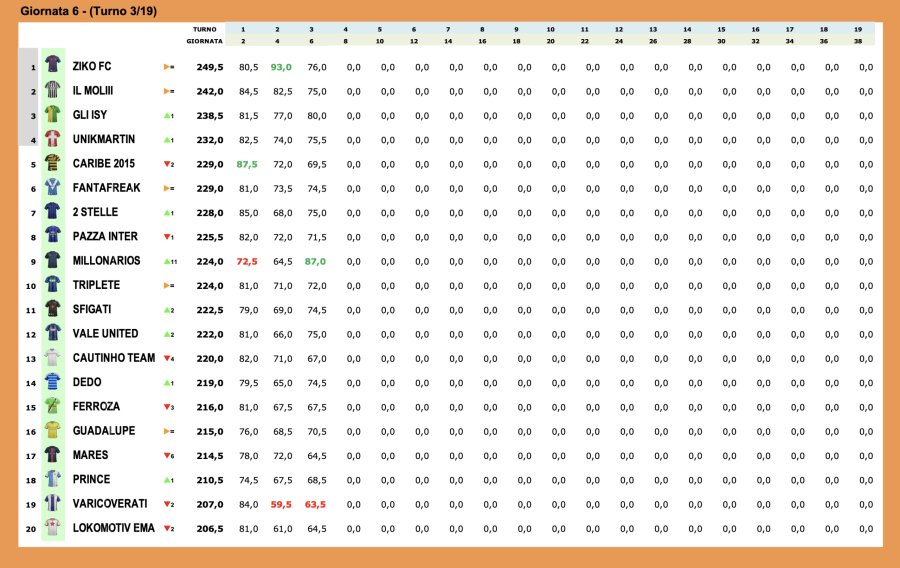This screenshot has width=900, height=568.
Task: Click the IL MOLIII striped jersey icon
Action: point(53,89)
